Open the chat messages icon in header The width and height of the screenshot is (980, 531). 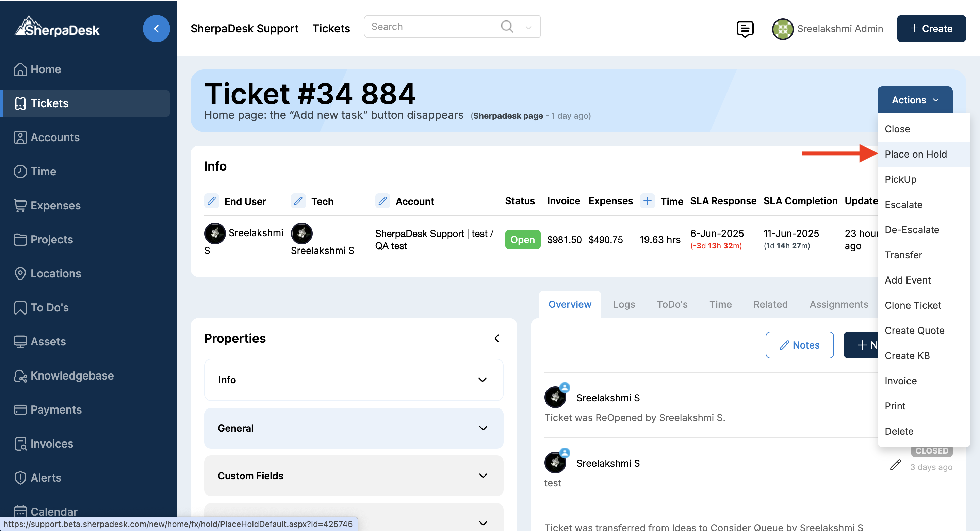[x=745, y=29]
